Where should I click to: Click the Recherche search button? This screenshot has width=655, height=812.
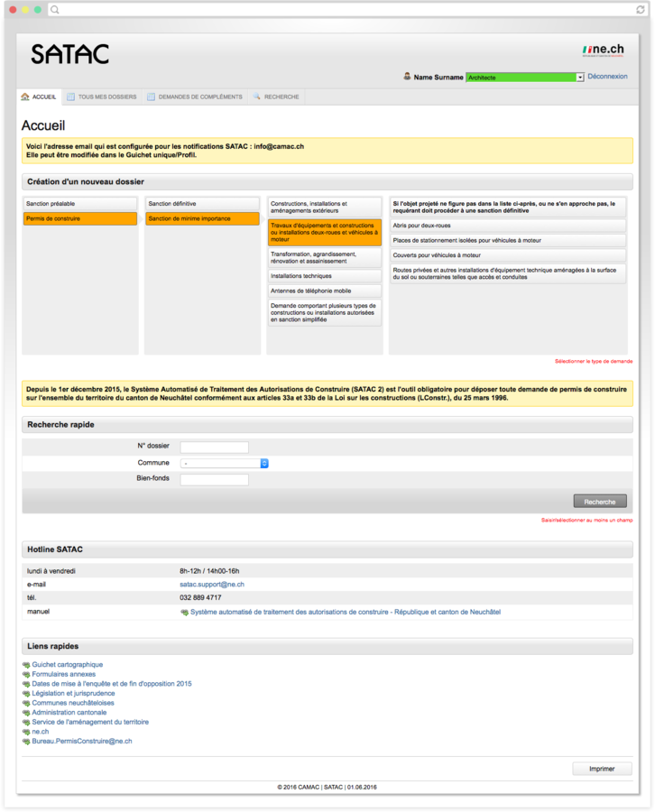pyautogui.click(x=600, y=502)
